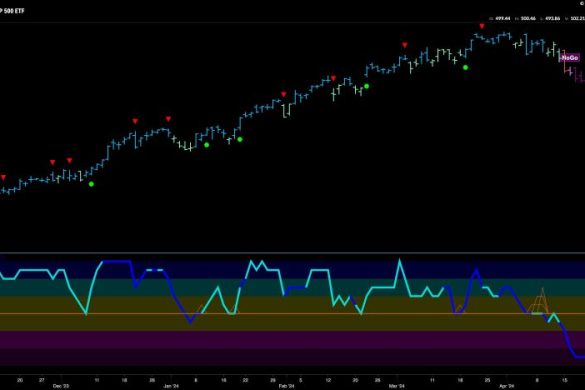Click the red triangle marker above early March bars
585x390 pixels.
click(x=405, y=45)
